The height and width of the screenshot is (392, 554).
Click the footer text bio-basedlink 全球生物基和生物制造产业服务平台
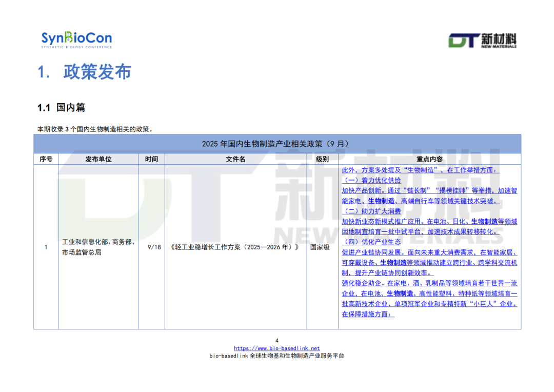(x=276, y=356)
